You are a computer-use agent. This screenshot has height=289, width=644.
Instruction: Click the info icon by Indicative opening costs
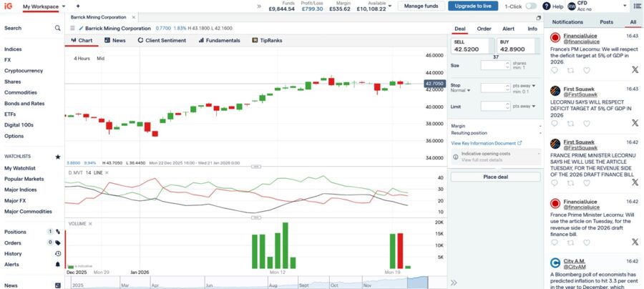[456, 157]
